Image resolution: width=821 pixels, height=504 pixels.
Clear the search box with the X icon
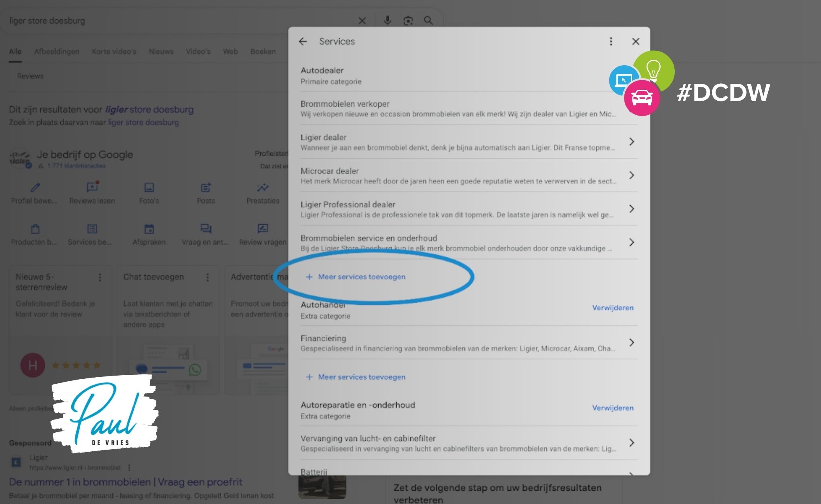click(362, 21)
